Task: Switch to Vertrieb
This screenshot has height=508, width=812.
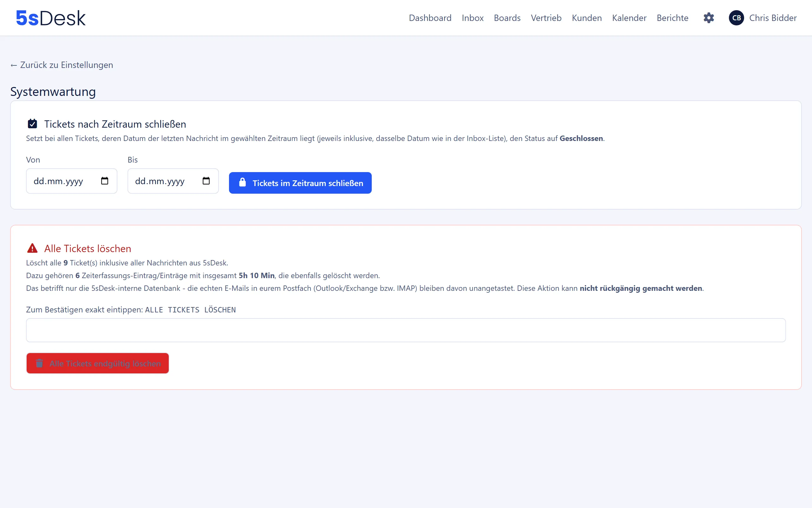Action: tap(546, 18)
